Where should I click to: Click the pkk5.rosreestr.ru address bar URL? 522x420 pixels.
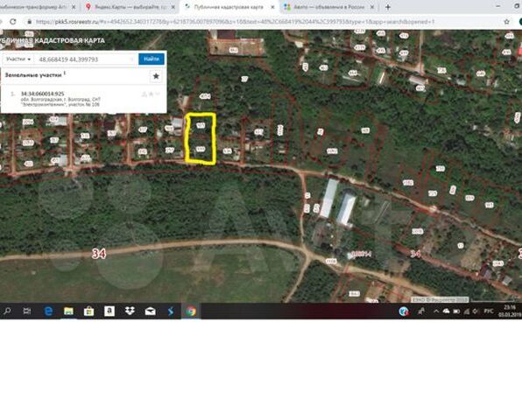pyautogui.click(x=235, y=22)
